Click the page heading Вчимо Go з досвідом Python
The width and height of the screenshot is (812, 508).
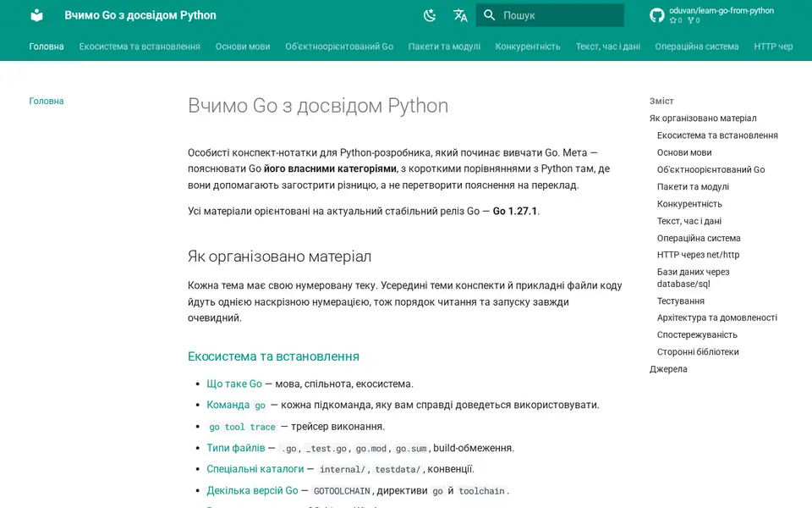pos(317,106)
